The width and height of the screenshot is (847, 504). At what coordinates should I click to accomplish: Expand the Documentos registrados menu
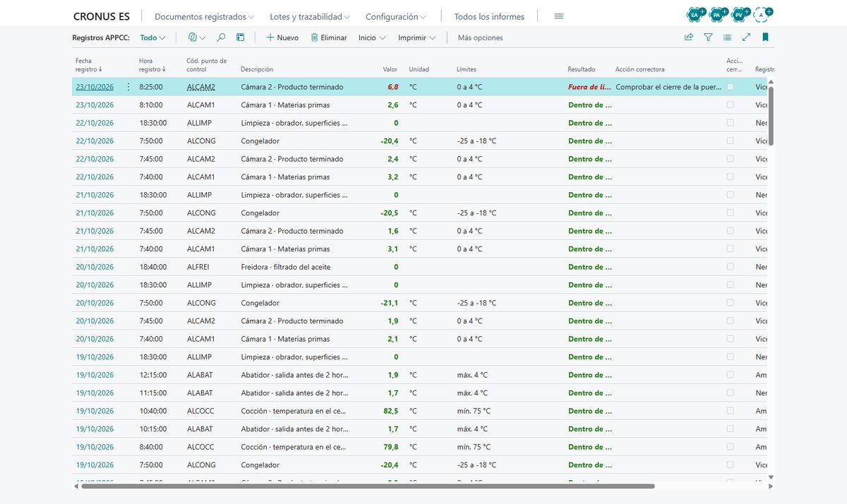[205, 16]
